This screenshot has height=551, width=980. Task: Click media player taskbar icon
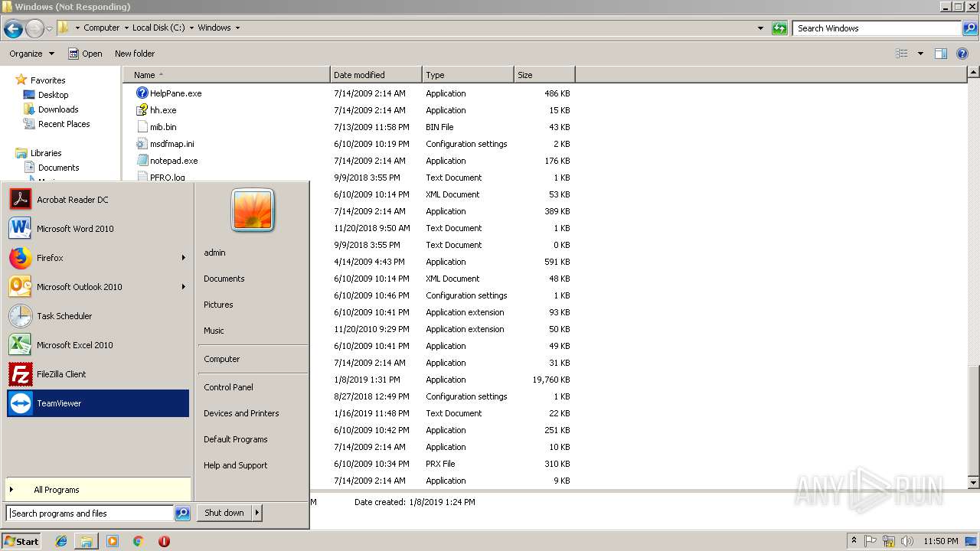[x=113, y=541]
